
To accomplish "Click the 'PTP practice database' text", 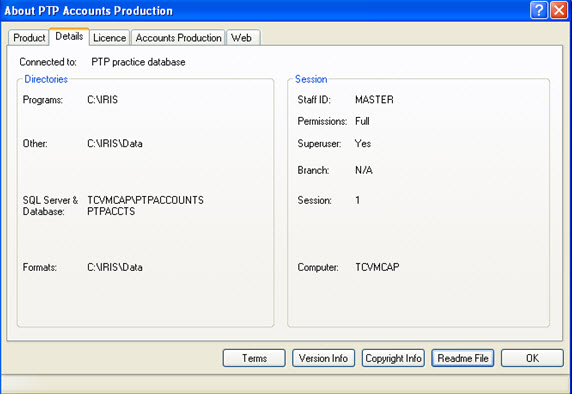I will click(138, 62).
